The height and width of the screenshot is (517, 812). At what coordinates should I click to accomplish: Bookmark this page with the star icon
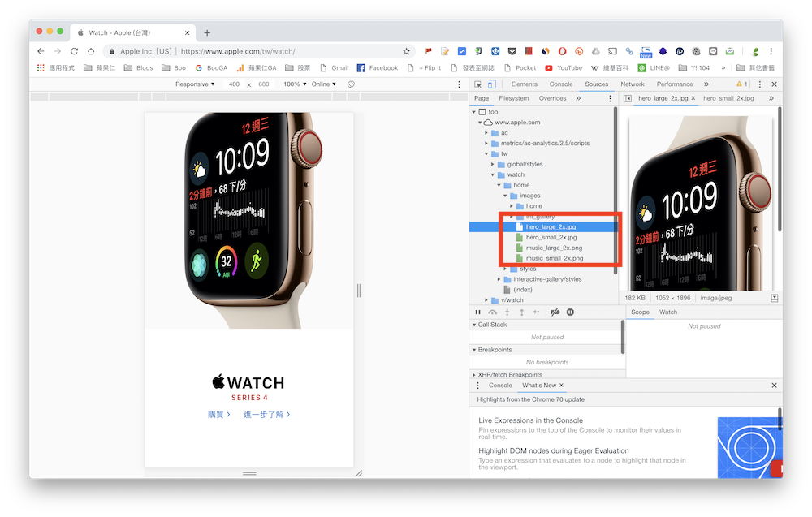407,51
